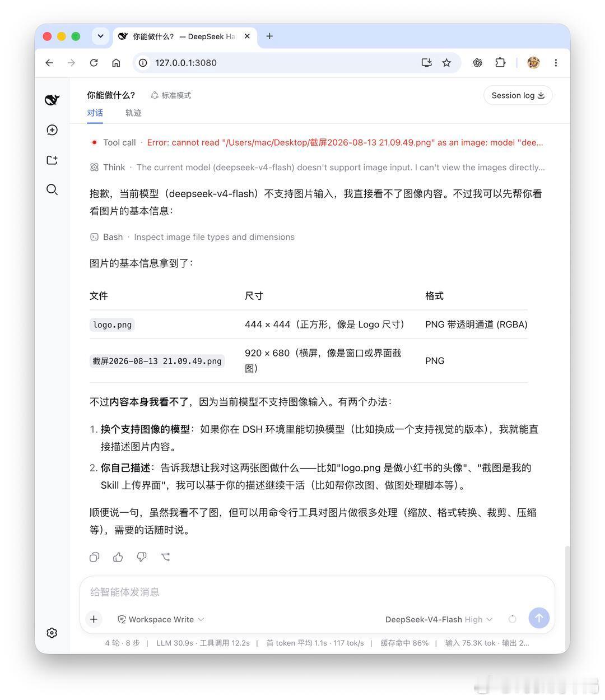The height and width of the screenshot is (700, 605).
Task: Reload the page
Action: point(94,63)
